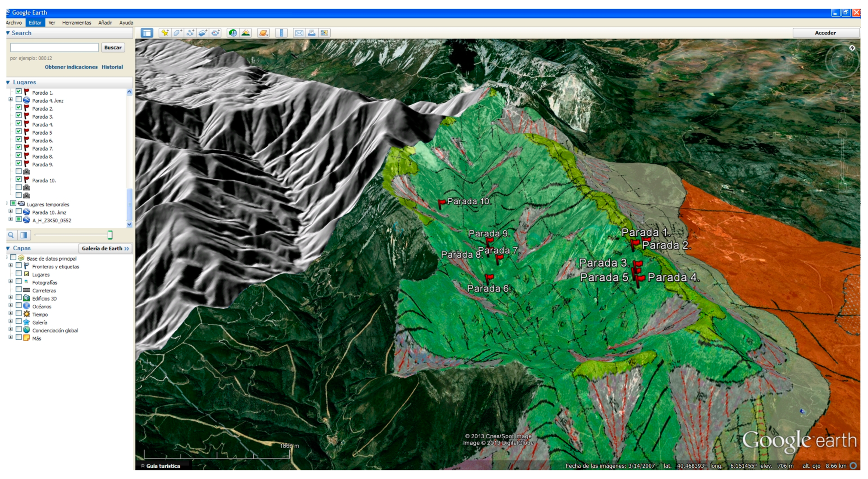
Task: Toggle the sidebar visibility toolbar button
Action: pyautogui.click(x=147, y=33)
